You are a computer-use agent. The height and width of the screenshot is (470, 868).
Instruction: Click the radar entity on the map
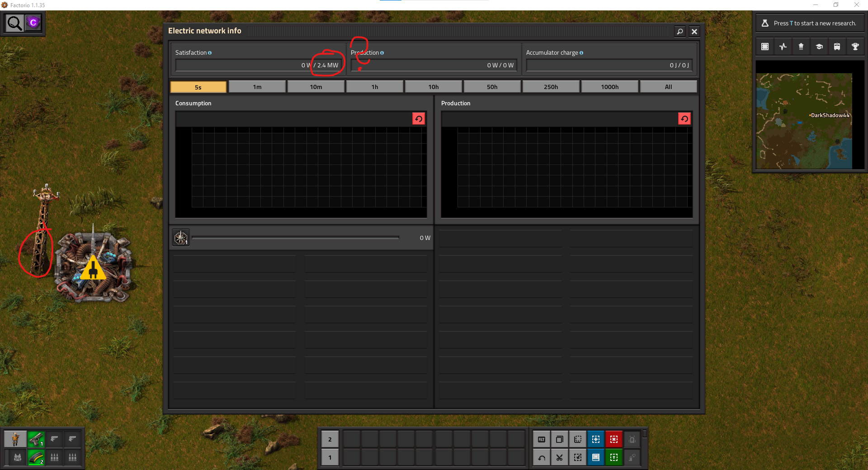click(94, 266)
